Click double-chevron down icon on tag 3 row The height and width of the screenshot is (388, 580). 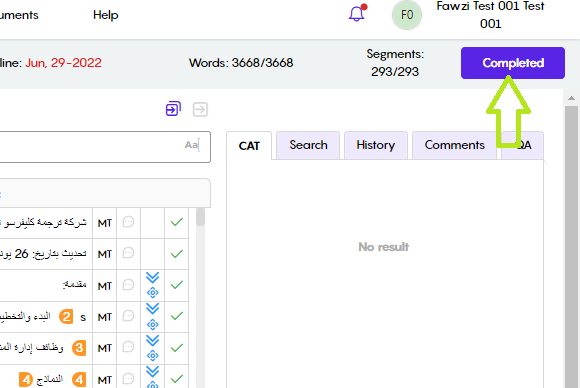click(x=152, y=341)
